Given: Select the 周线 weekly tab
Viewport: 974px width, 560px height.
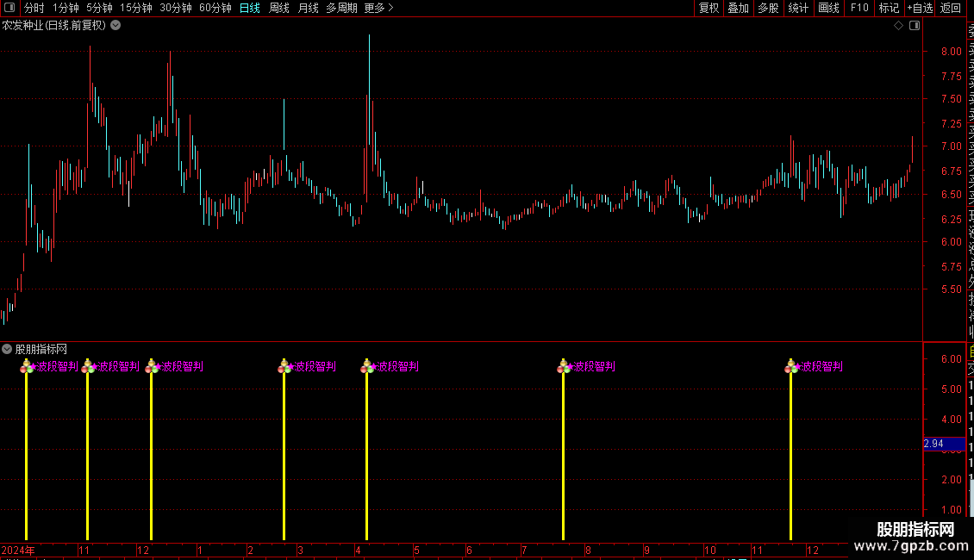Looking at the screenshot, I should 279,8.
